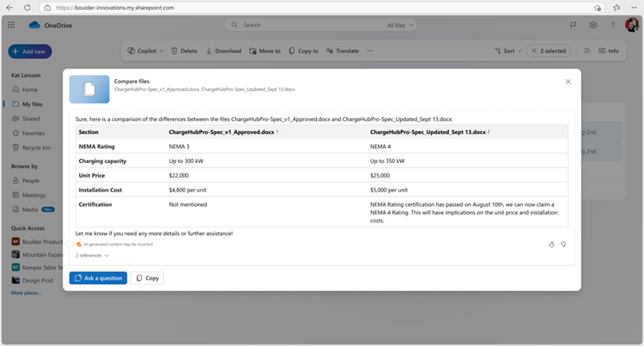This screenshot has width=644, height=346.
Task: Click ChargeHubPro-Spec_Updated_Sept 13.docx column header
Action: point(428,132)
